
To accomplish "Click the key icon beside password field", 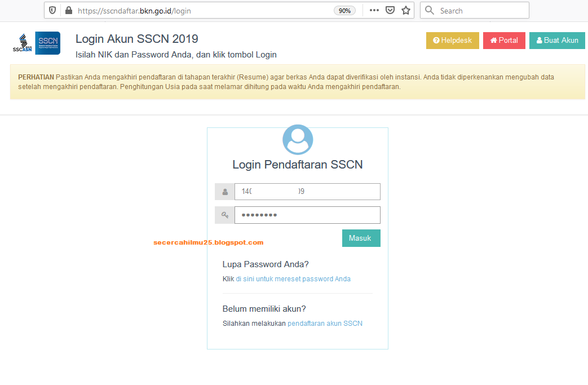I will [225, 215].
